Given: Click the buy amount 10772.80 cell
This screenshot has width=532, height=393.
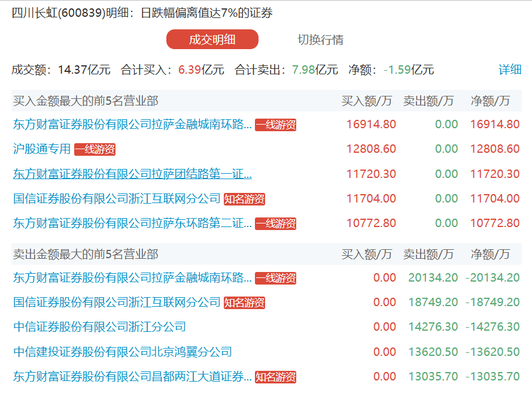Looking at the screenshot, I should (371, 223).
